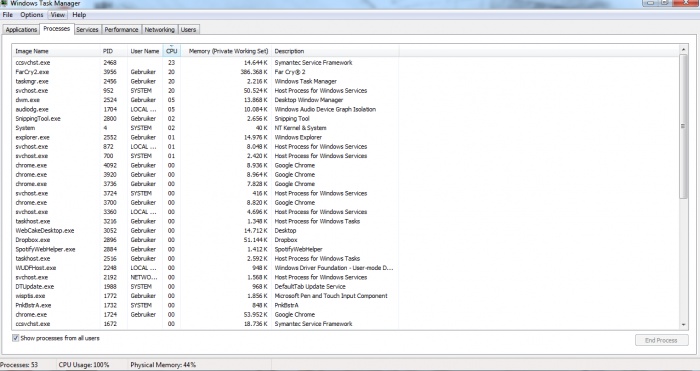Screen dimensions: 700x371
Task: Select chrome.exe with PID 1724
Action: pos(205,314)
